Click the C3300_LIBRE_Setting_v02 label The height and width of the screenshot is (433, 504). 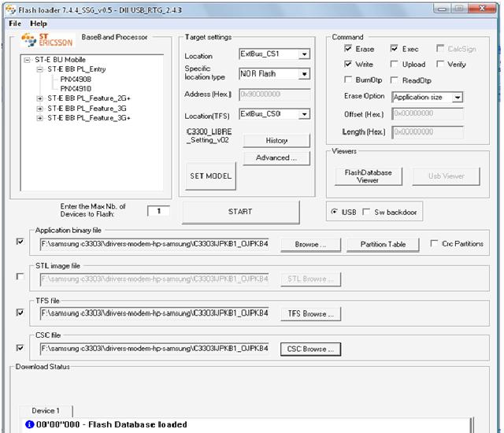click(x=209, y=136)
